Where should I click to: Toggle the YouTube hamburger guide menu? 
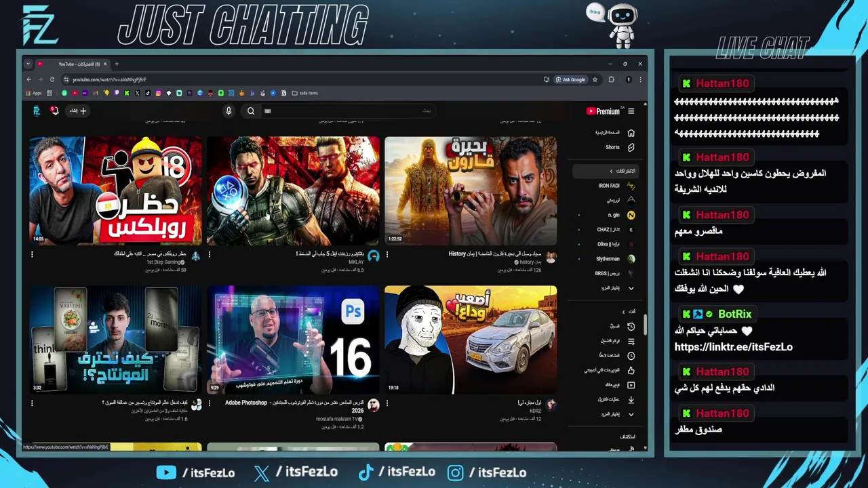pos(631,111)
